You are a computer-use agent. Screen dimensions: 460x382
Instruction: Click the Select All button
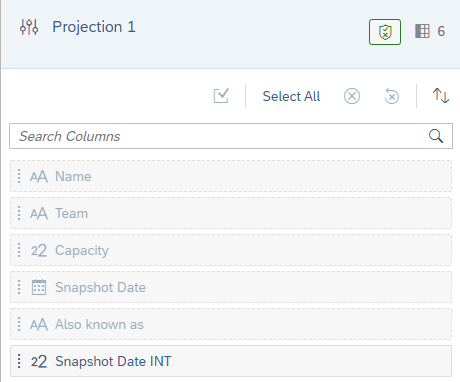[291, 96]
